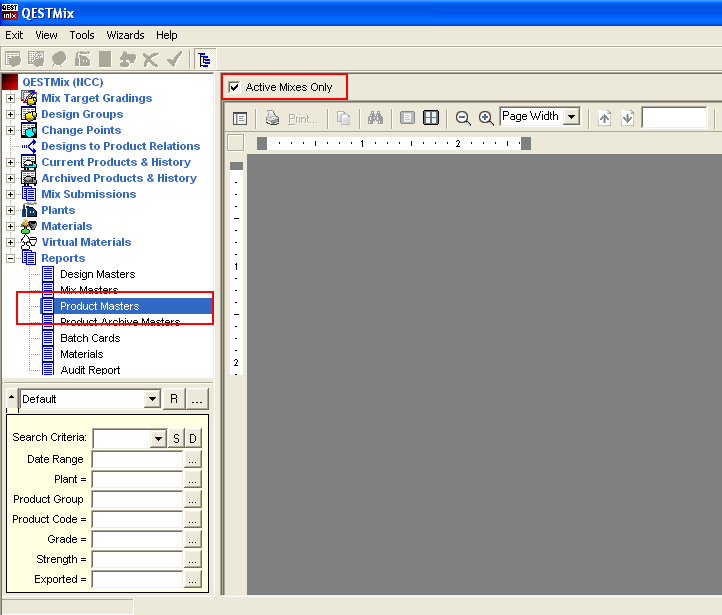Click the zoom in magnifier icon
Viewport: 722px width, 615px height.
(486, 118)
